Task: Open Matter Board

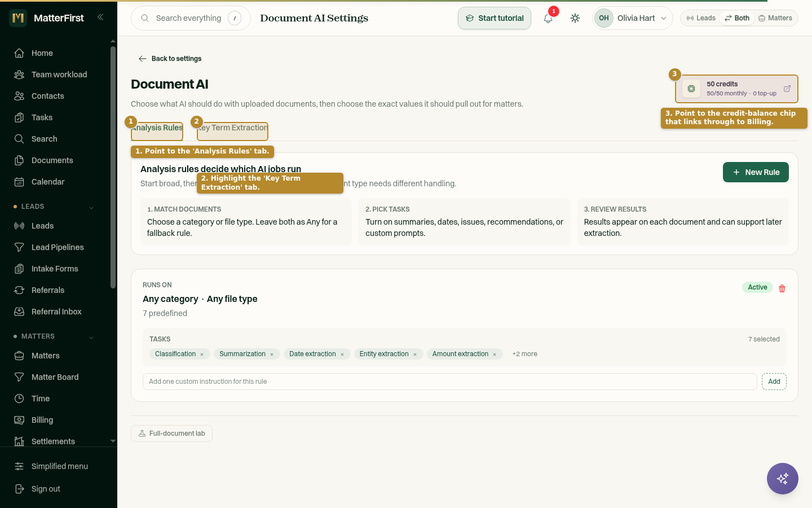Action: click(55, 377)
